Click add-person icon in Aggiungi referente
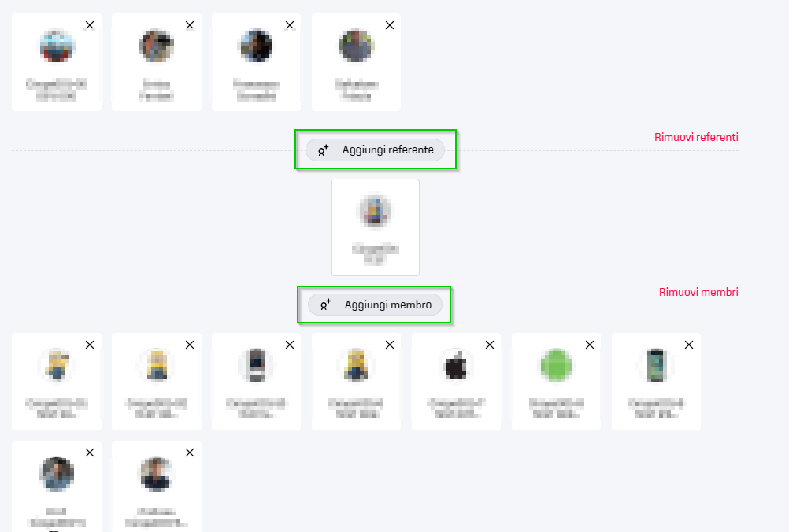The image size is (789, 532). (x=323, y=150)
